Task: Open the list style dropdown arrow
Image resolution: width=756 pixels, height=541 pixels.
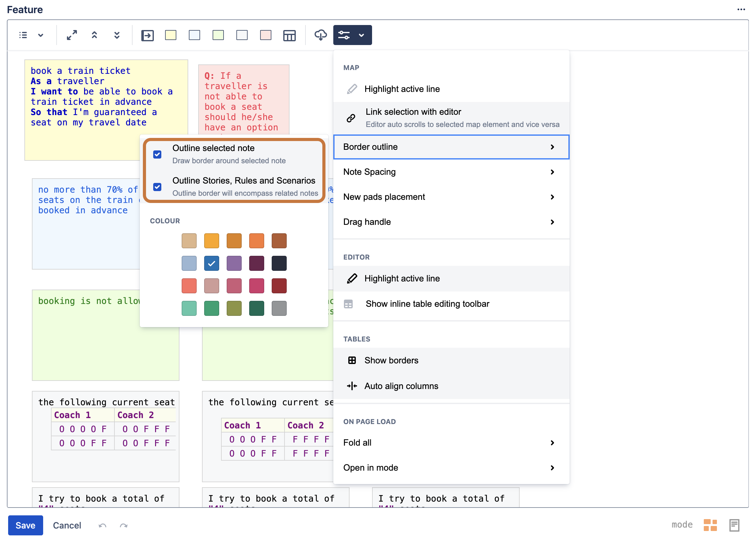Action: pyautogui.click(x=41, y=35)
